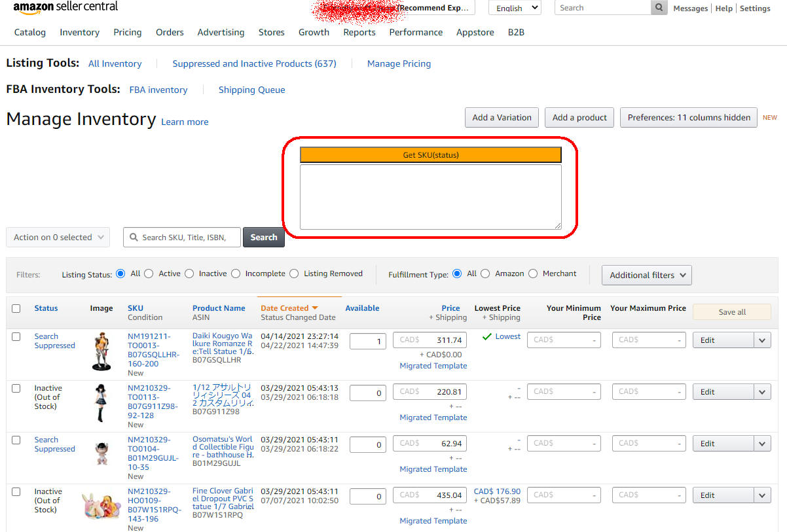
Task: Select the Inactive listing status radio
Action: pyautogui.click(x=189, y=274)
